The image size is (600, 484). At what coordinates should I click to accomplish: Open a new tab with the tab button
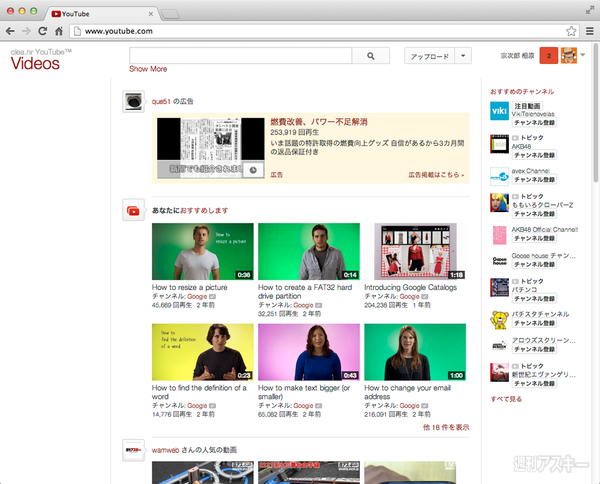point(170,14)
